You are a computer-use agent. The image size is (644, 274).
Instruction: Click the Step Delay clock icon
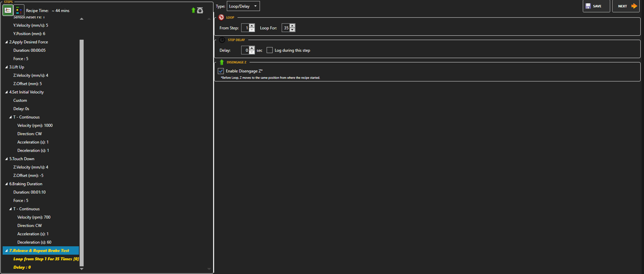[222, 40]
